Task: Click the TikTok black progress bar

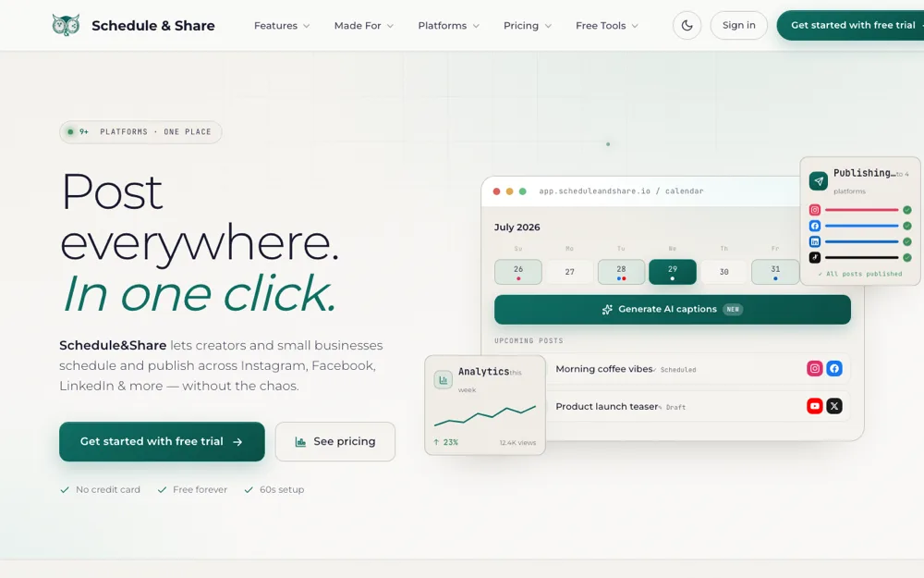Action: coord(861,258)
